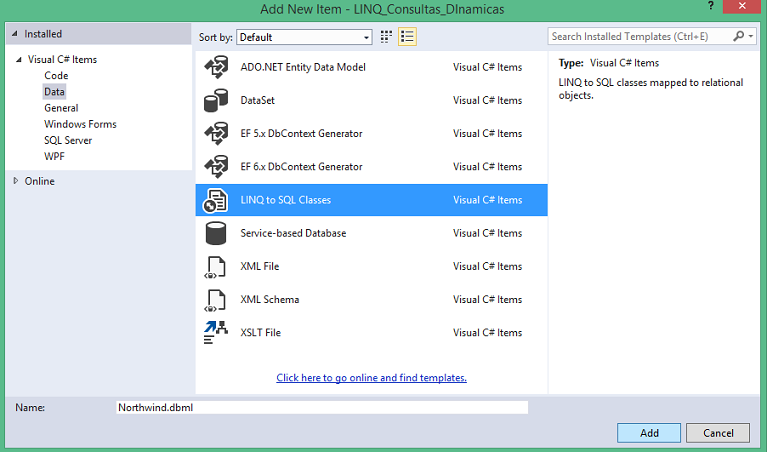Click Visual C# Items label in XSLT File row
Image resolution: width=767 pixels, height=452 pixels.
click(487, 333)
